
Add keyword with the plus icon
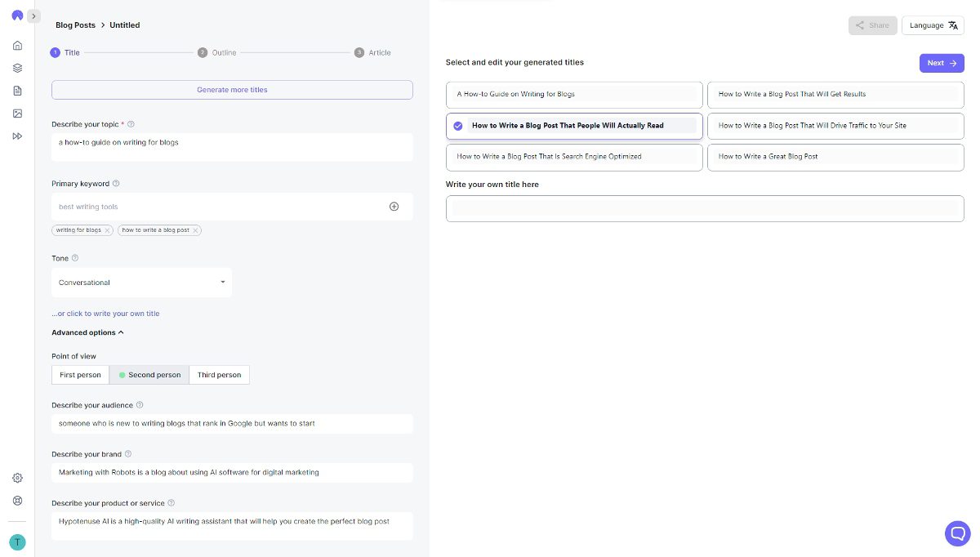tap(394, 207)
